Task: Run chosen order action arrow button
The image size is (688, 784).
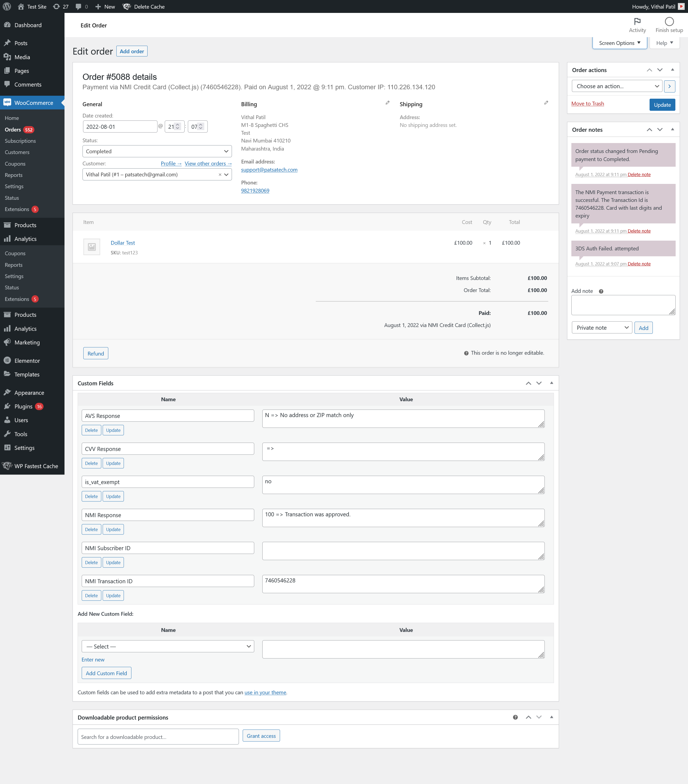Action: tap(670, 86)
